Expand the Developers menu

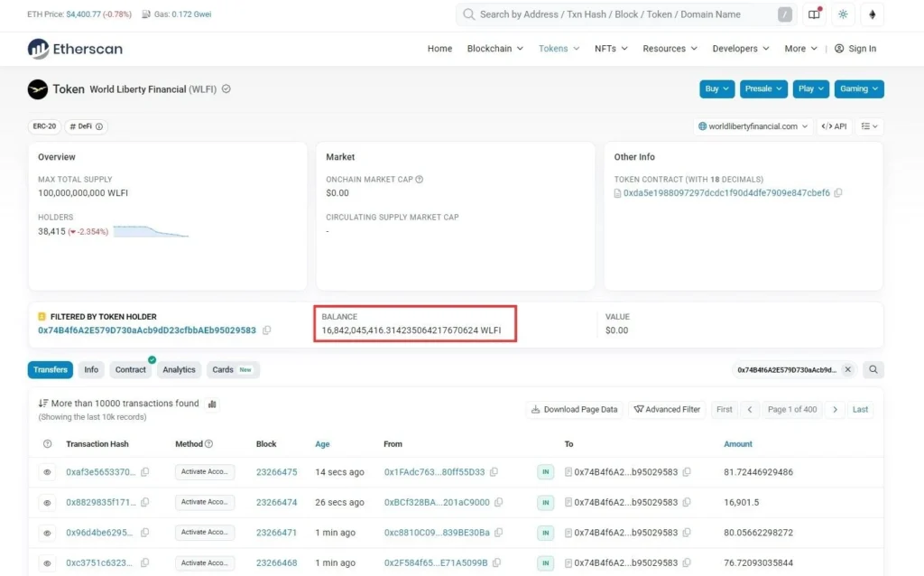pyautogui.click(x=741, y=49)
